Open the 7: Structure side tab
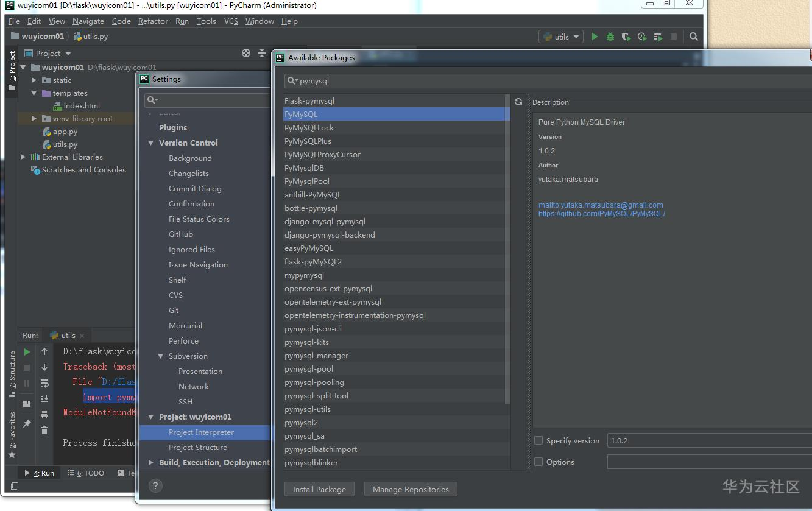 [x=12, y=375]
